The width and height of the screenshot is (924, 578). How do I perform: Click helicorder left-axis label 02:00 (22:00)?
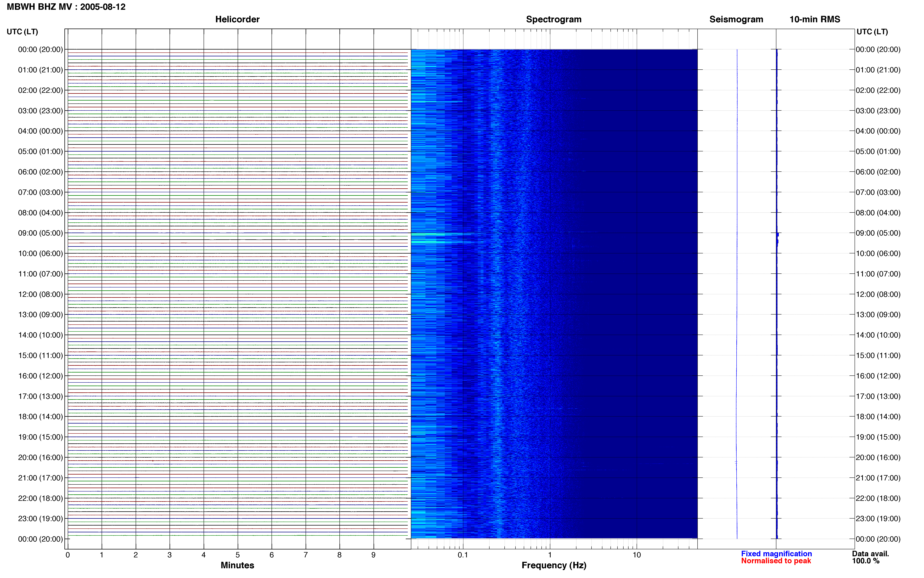click(x=41, y=90)
